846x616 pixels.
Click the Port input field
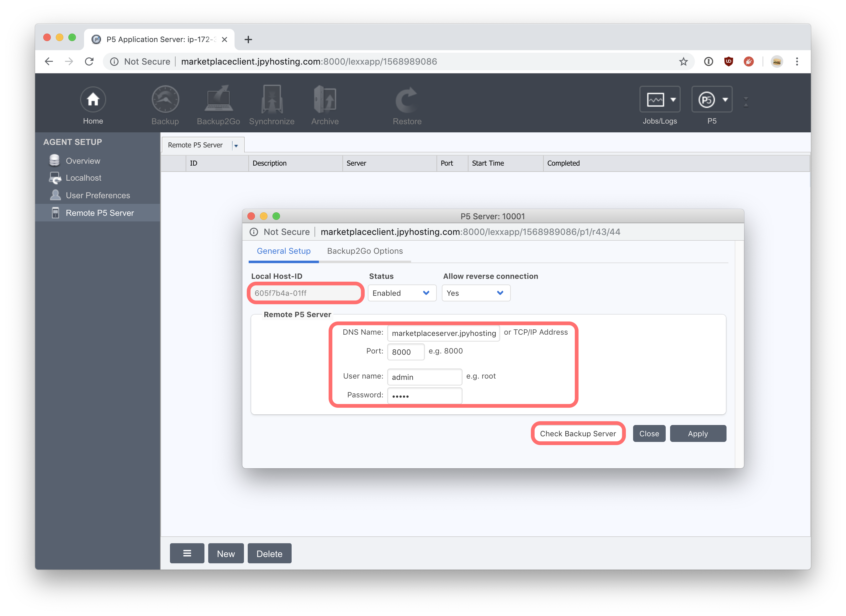pyautogui.click(x=406, y=352)
